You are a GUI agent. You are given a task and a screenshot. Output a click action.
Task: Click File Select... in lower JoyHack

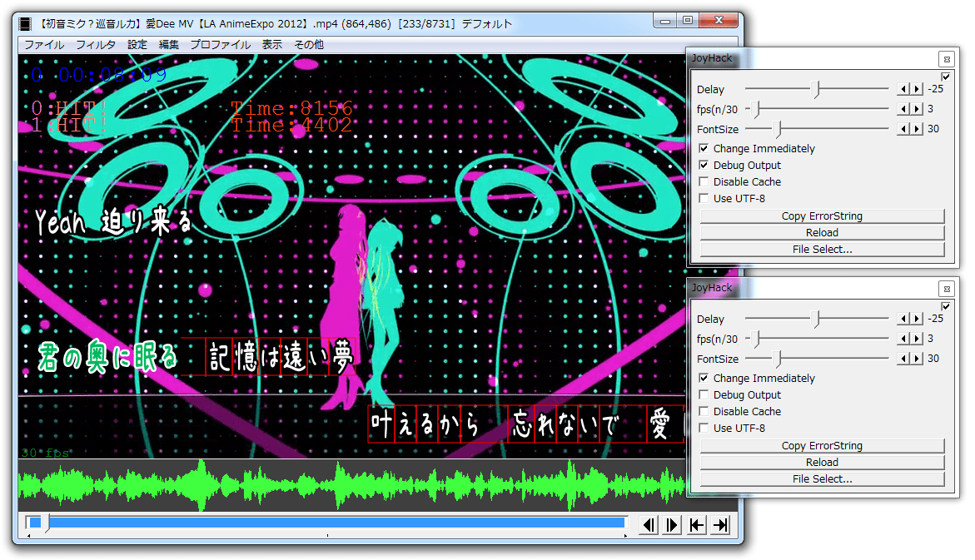click(x=822, y=479)
